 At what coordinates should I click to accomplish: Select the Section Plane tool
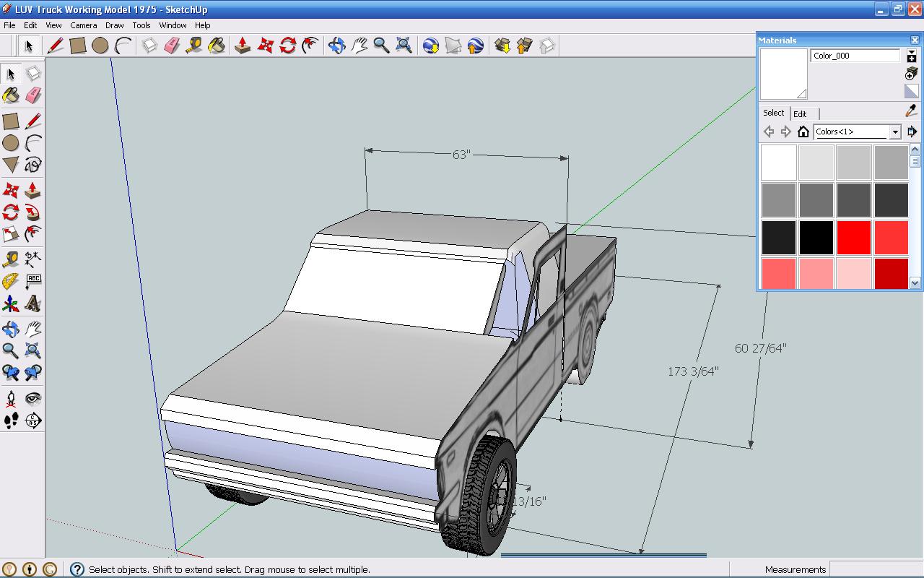(x=32, y=420)
